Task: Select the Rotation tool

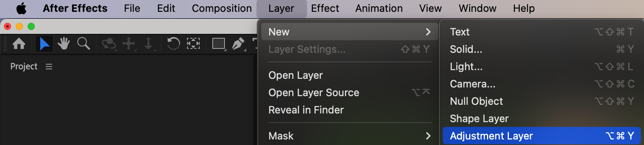Action: tap(173, 43)
